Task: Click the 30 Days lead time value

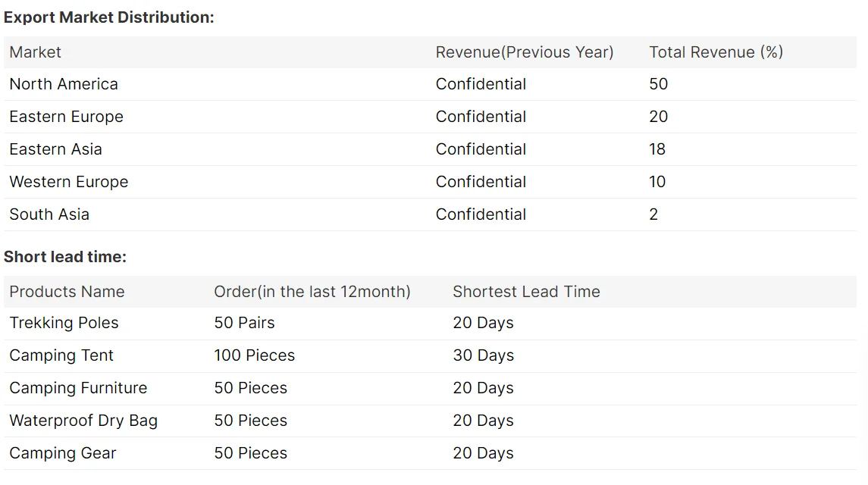Action: coord(483,355)
